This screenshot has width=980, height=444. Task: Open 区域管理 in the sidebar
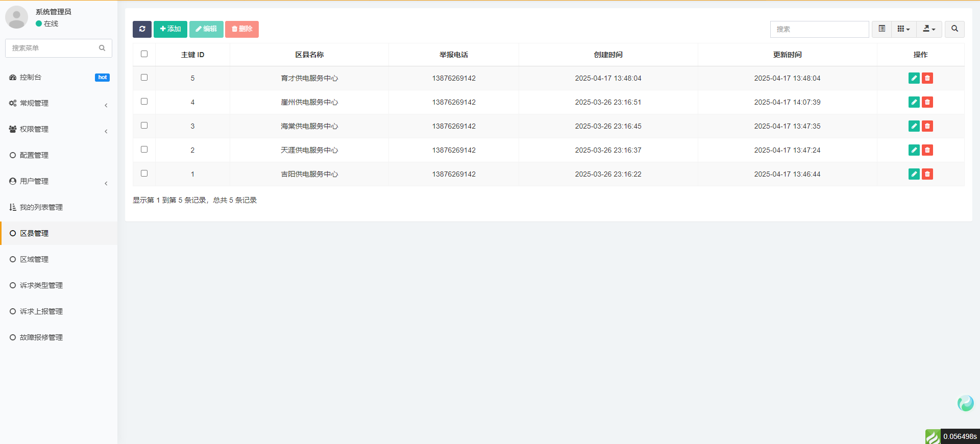[34, 259]
